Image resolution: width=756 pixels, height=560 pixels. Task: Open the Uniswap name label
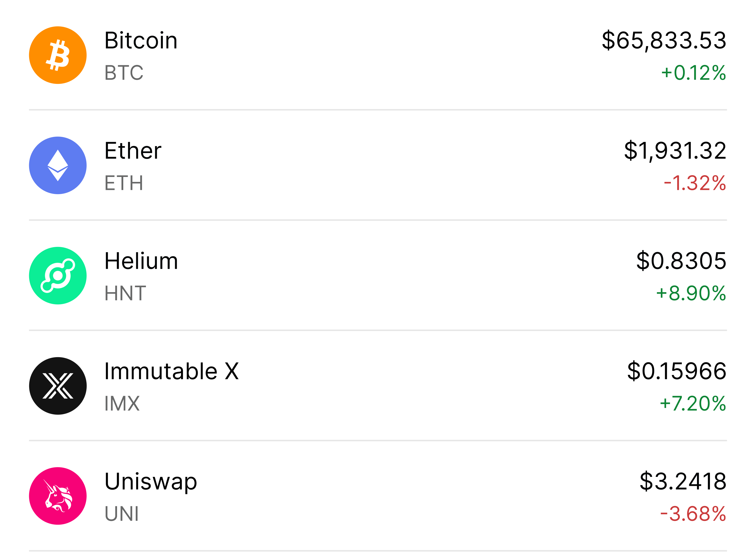click(x=151, y=482)
